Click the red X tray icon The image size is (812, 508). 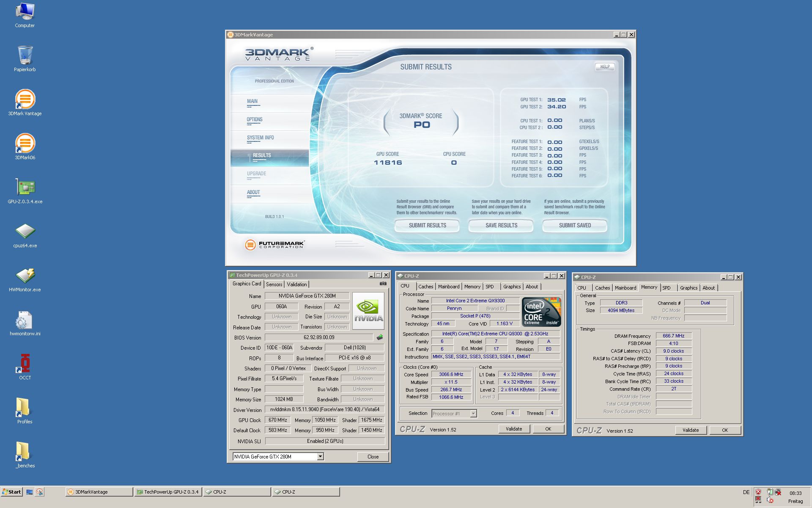tap(758, 492)
